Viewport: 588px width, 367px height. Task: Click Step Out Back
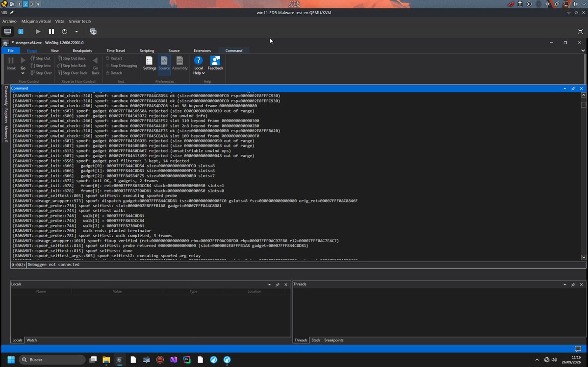point(71,58)
